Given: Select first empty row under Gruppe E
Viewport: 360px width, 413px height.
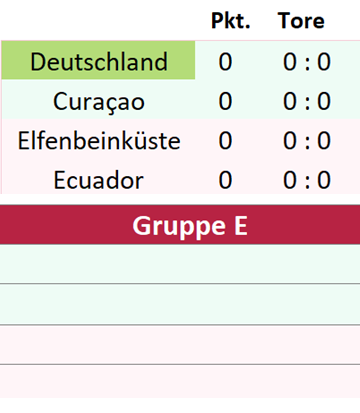Looking at the screenshot, I should click(180, 264).
